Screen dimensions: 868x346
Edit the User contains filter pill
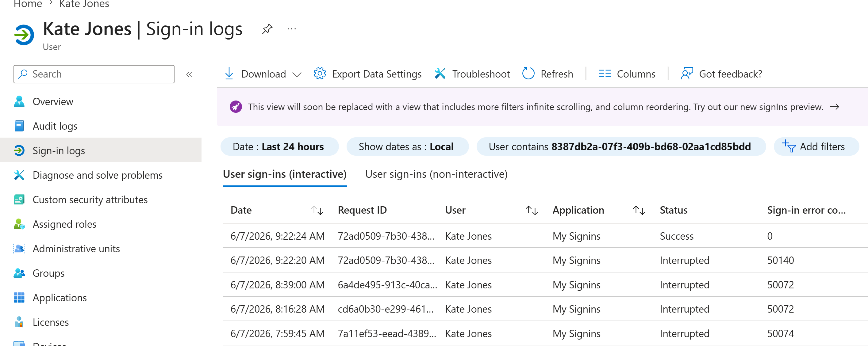pyautogui.click(x=621, y=146)
